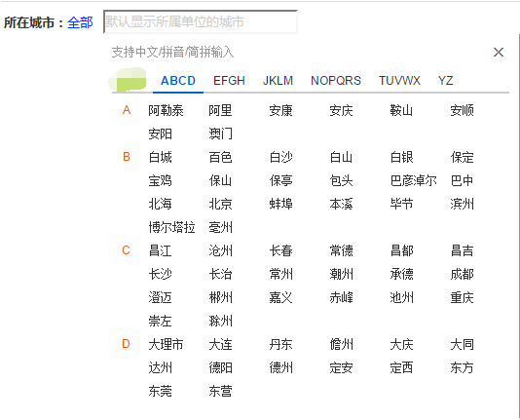This screenshot has height=420, width=520.
Task: Pick city 安顺
Action: tap(462, 110)
